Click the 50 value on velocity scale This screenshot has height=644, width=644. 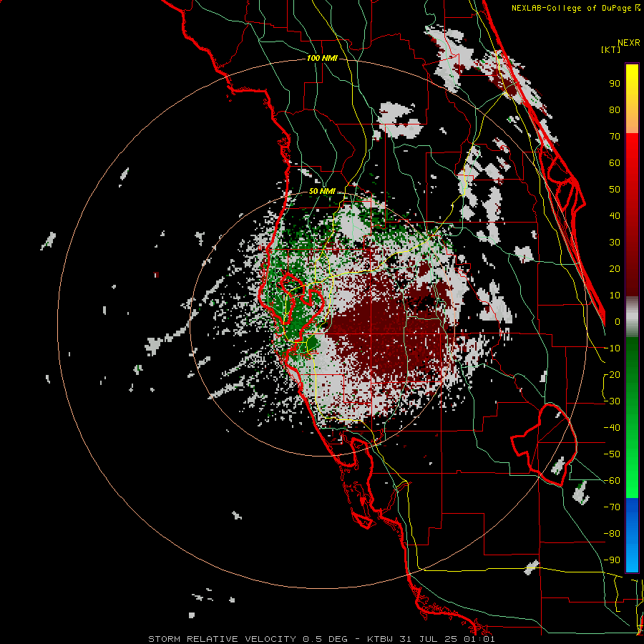(x=615, y=190)
